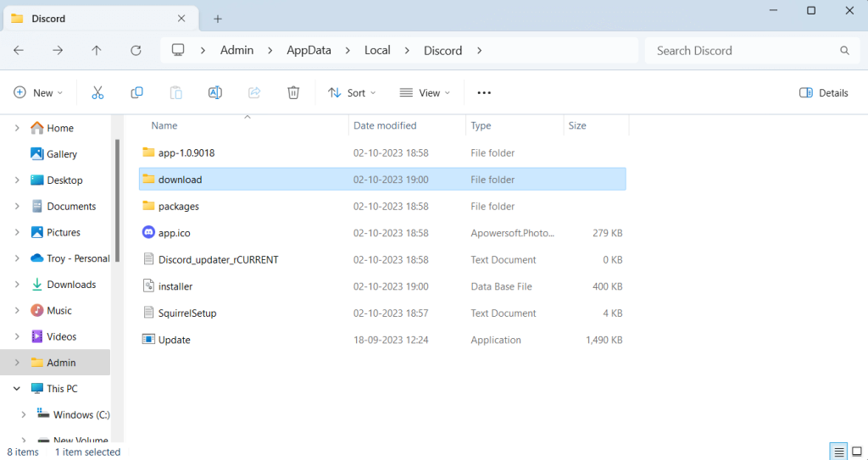Screen dimensions: 868x460
Task: Refresh the current folder view
Action: (x=136, y=50)
